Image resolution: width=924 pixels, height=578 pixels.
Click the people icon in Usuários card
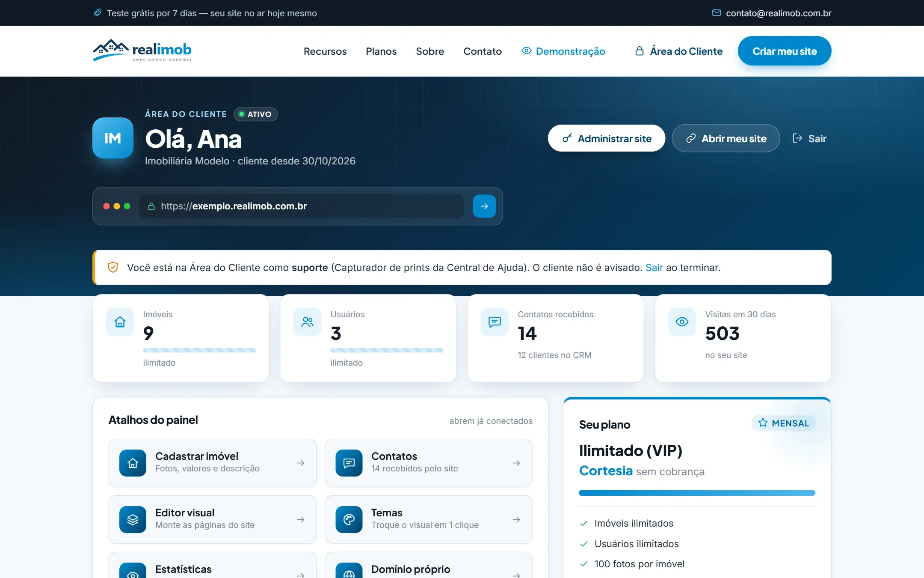tap(307, 322)
